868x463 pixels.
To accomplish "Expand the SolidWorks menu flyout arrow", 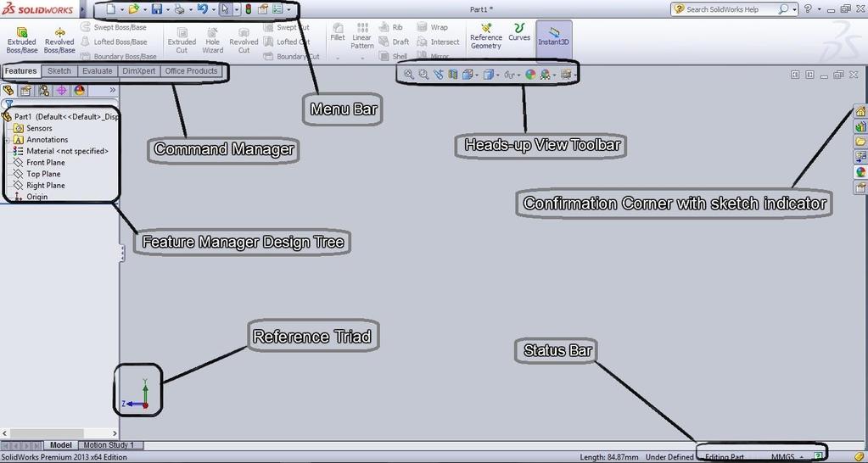I will (83, 9).
